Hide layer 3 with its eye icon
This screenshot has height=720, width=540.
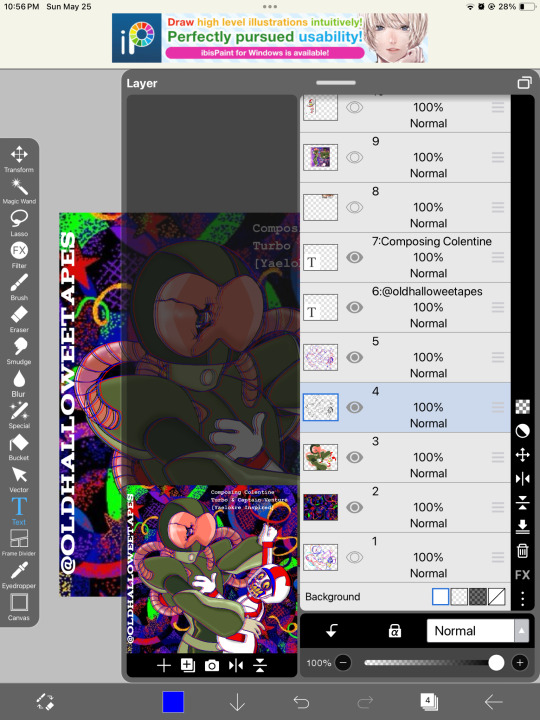coord(354,457)
